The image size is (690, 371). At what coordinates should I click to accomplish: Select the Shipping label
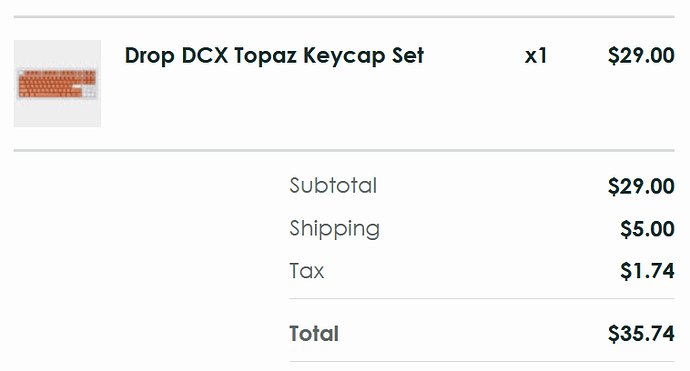click(334, 229)
